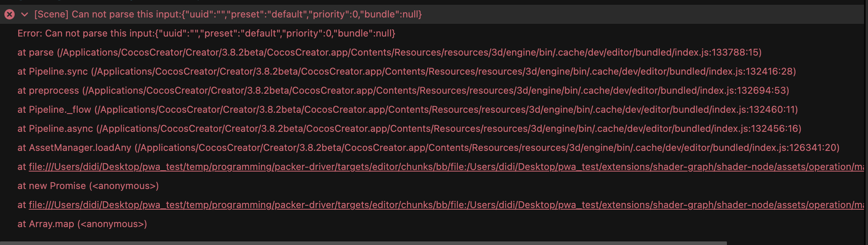The width and height of the screenshot is (868, 245).
Task: Click the 'at Array.map (<anonymous>)' line
Action: point(82,224)
